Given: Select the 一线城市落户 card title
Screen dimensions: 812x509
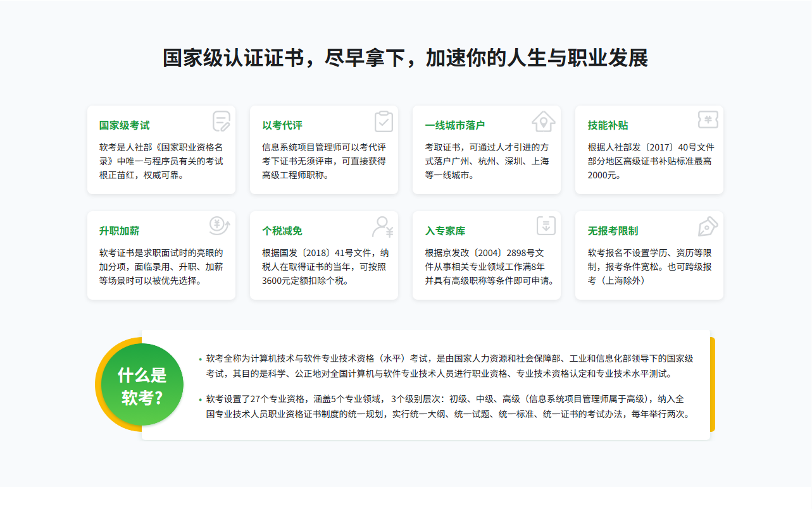Looking at the screenshot, I should click(455, 125).
